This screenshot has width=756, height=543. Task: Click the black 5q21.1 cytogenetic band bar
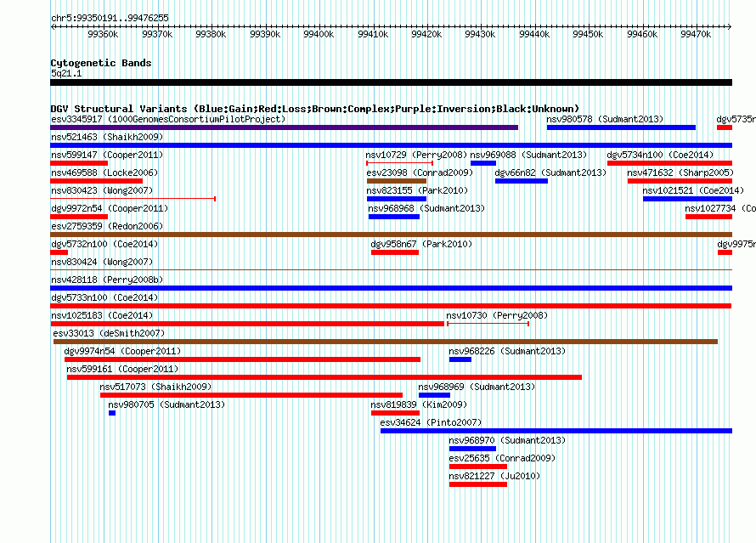pyautogui.click(x=391, y=82)
